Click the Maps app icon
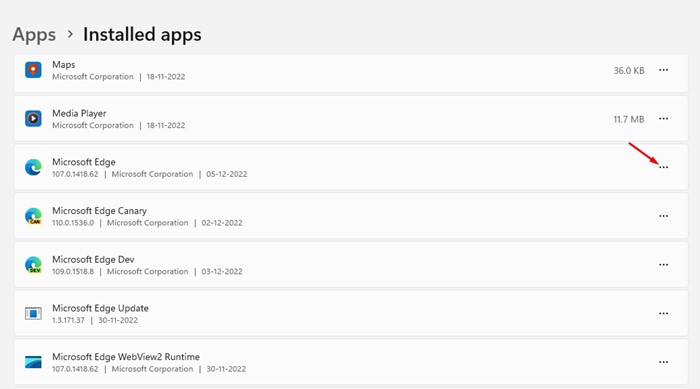 point(33,70)
